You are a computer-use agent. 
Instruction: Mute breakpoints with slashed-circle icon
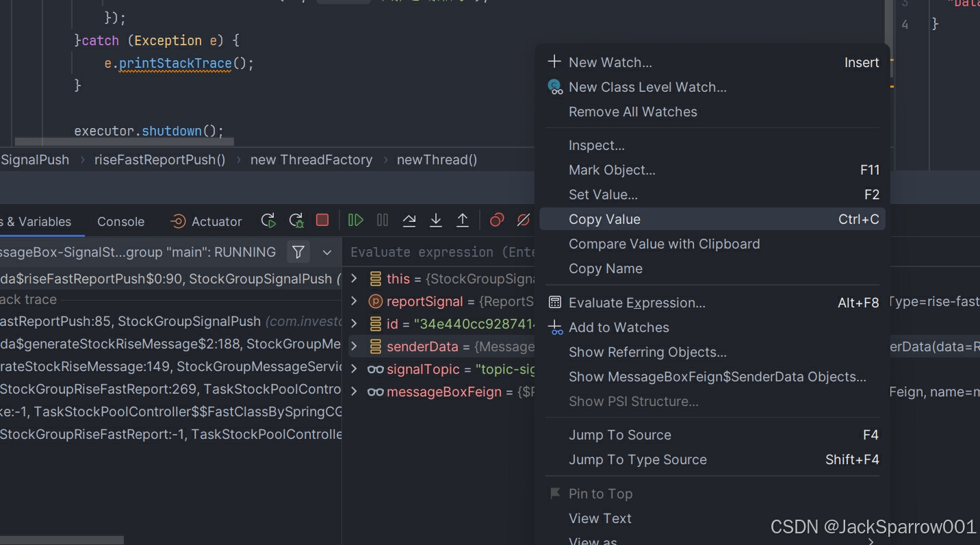coord(524,220)
